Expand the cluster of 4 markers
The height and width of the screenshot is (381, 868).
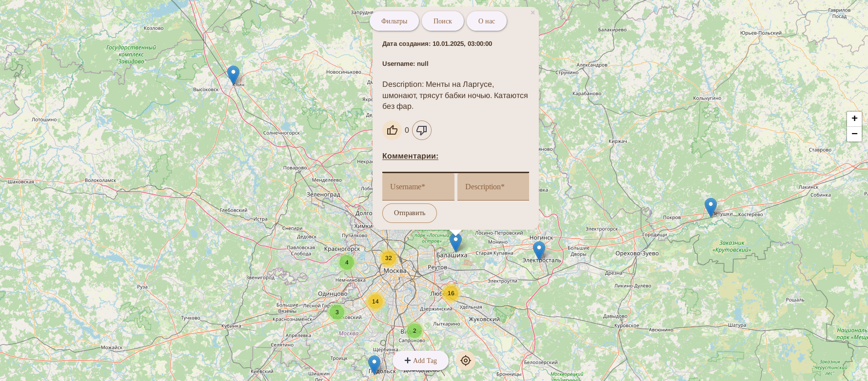pyautogui.click(x=347, y=262)
